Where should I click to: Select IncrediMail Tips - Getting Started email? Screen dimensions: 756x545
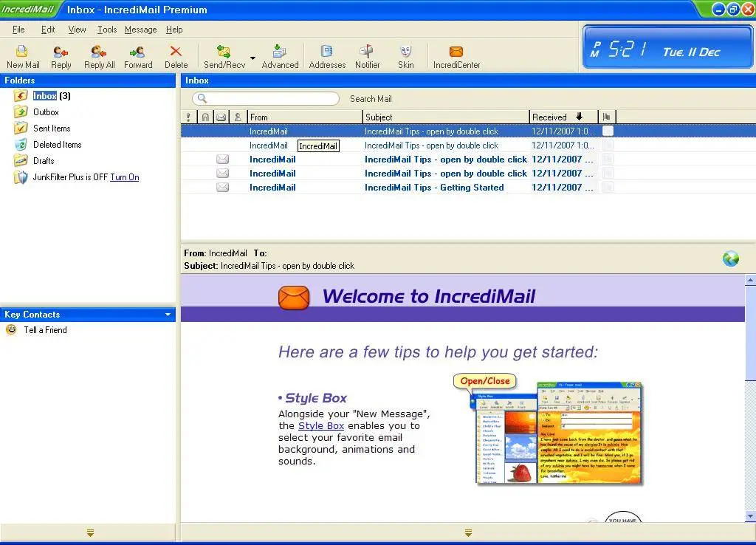click(467, 187)
